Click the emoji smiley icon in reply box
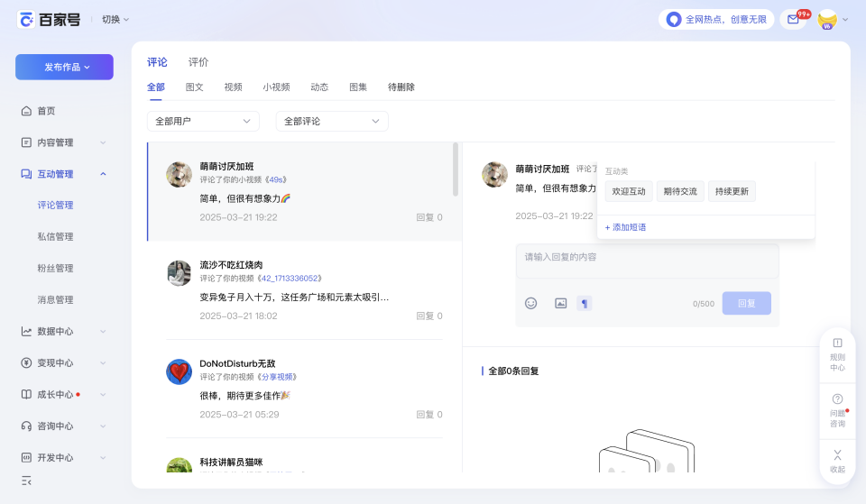The width and height of the screenshot is (866, 504). pyautogui.click(x=530, y=303)
